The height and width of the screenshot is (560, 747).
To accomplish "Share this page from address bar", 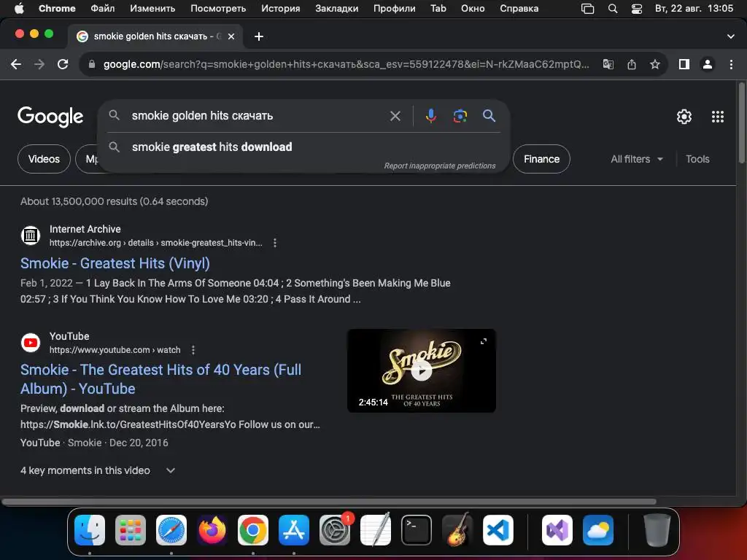I will pos(632,64).
